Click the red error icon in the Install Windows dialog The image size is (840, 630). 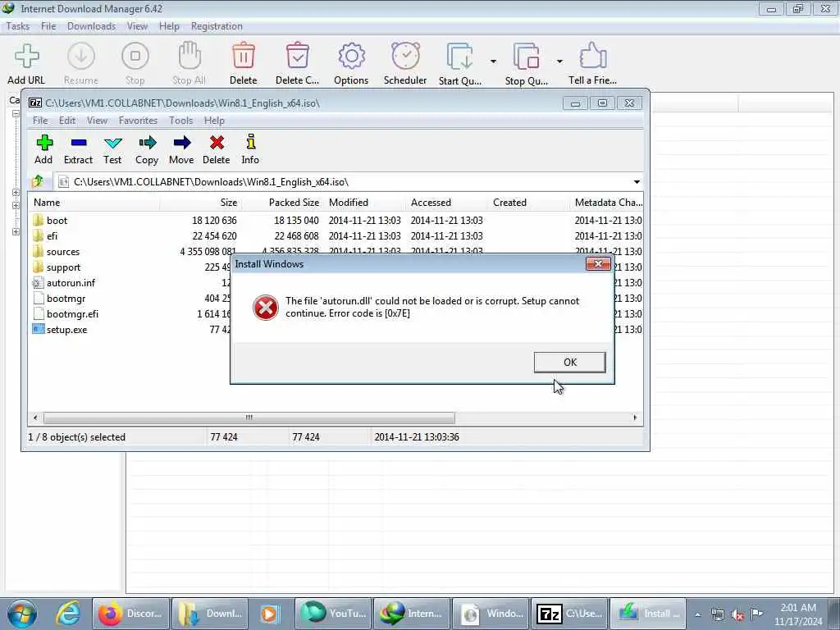click(x=266, y=308)
